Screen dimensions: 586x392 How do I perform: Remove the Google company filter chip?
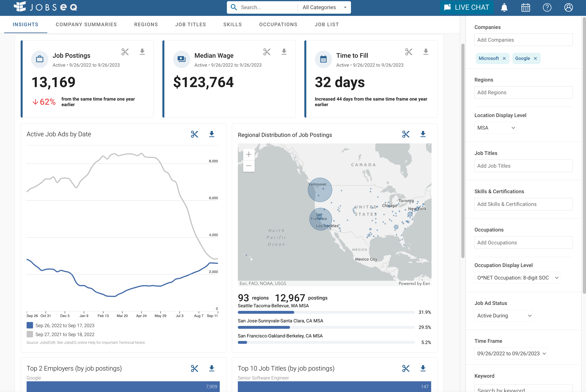pyautogui.click(x=535, y=59)
